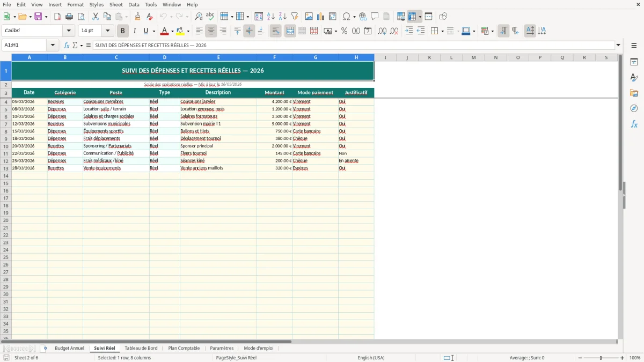Align text left
Image resolution: width=644 pixels, height=362 pixels.
tap(199, 31)
